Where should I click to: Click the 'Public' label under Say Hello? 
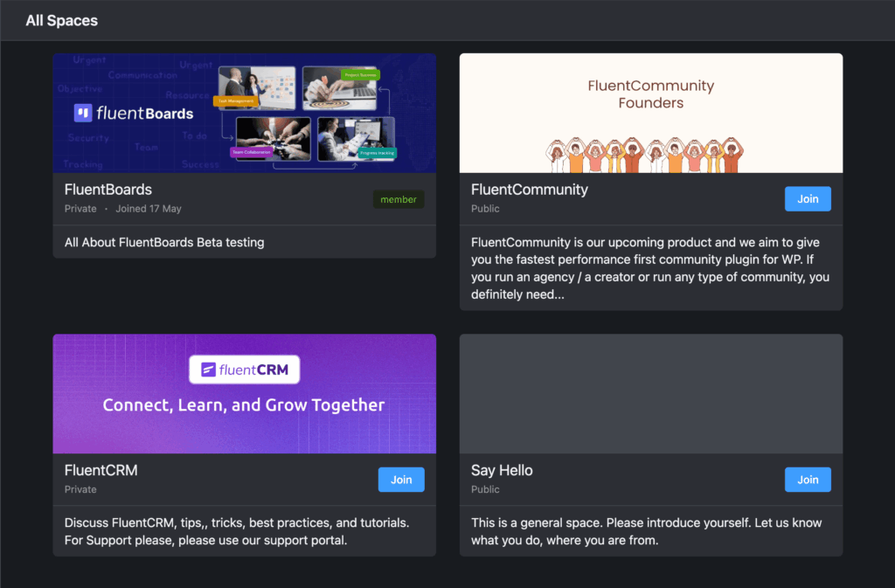[x=485, y=489]
